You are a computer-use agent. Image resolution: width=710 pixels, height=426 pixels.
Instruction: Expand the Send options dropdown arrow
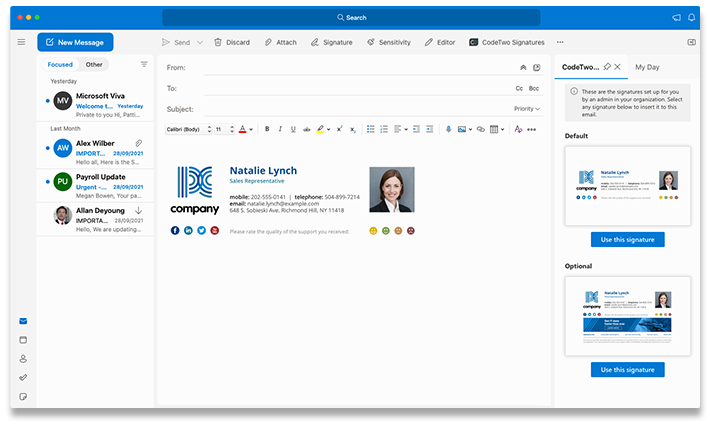point(200,42)
